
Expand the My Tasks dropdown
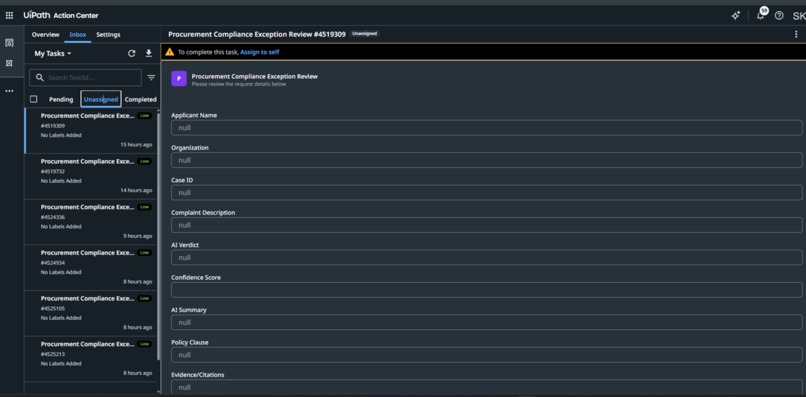tap(53, 53)
